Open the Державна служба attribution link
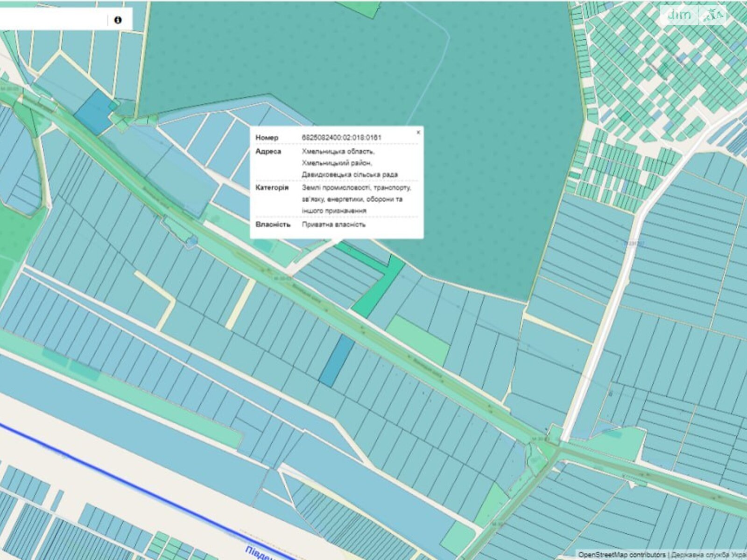 pos(708,554)
